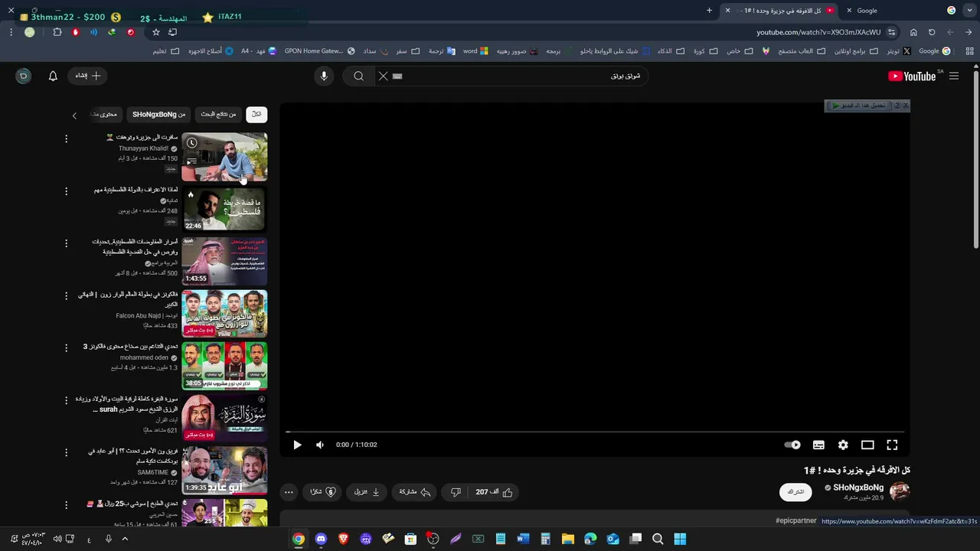Toggle the autoplay switch in the player

click(x=792, y=445)
